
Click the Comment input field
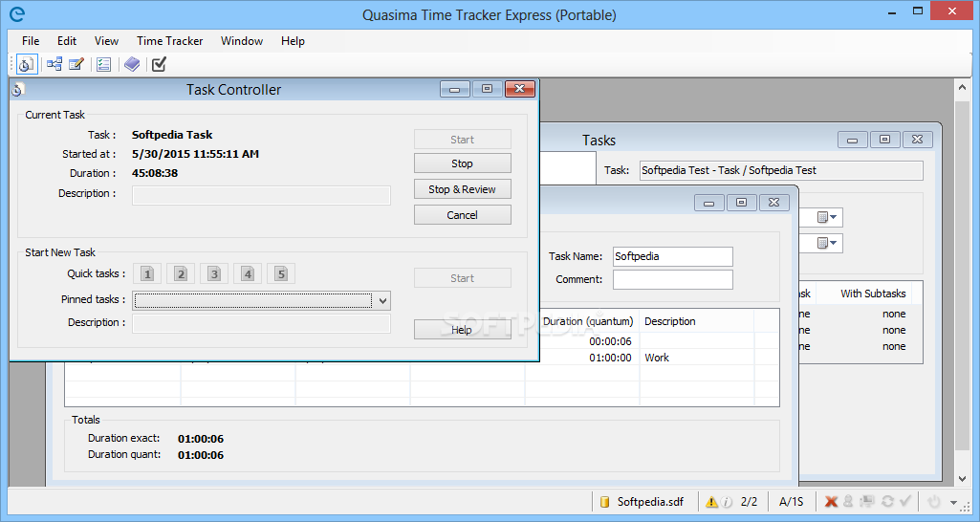pyautogui.click(x=672, y=279)
